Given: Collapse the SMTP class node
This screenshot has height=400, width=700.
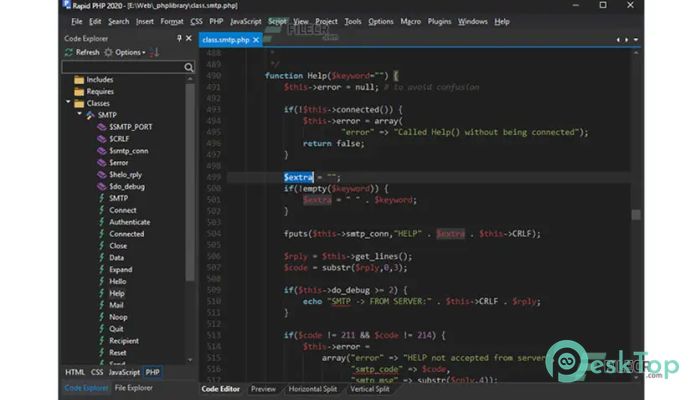Looking at the screenshot, I should coord(79,114).
